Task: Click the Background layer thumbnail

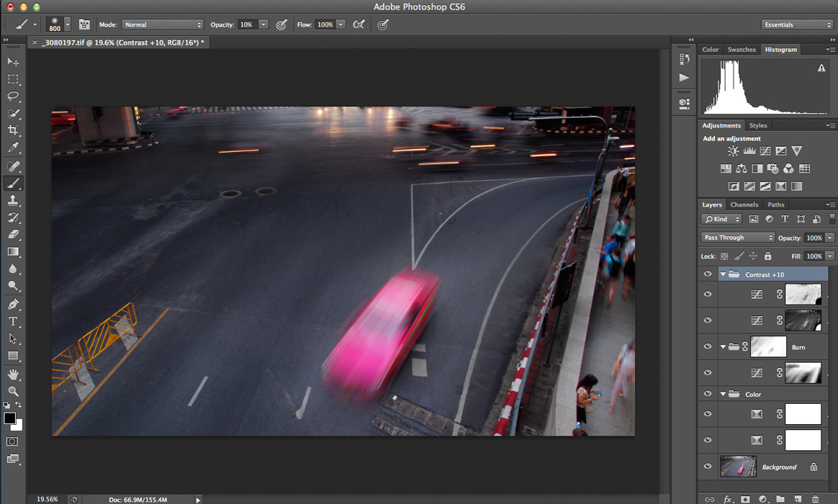Action: point(738,467)
